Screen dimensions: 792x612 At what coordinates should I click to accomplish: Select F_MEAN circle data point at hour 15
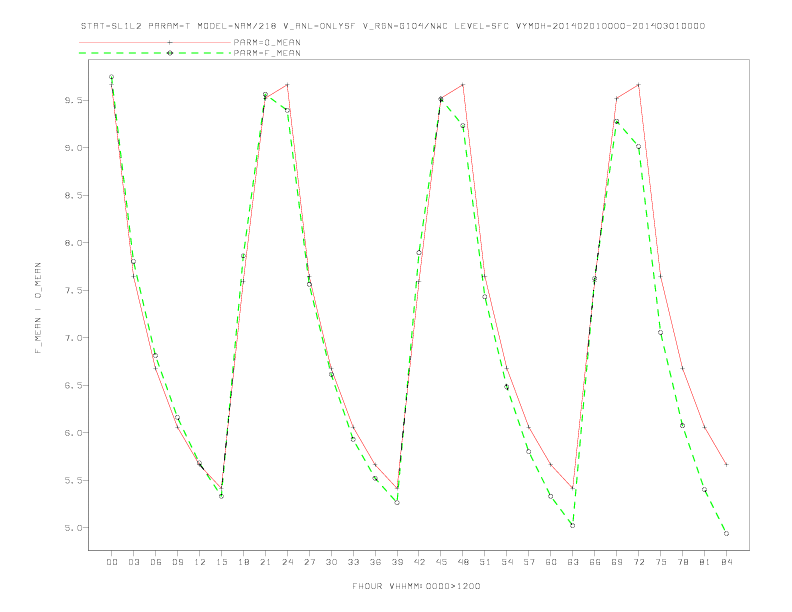[x=221, y=496]
